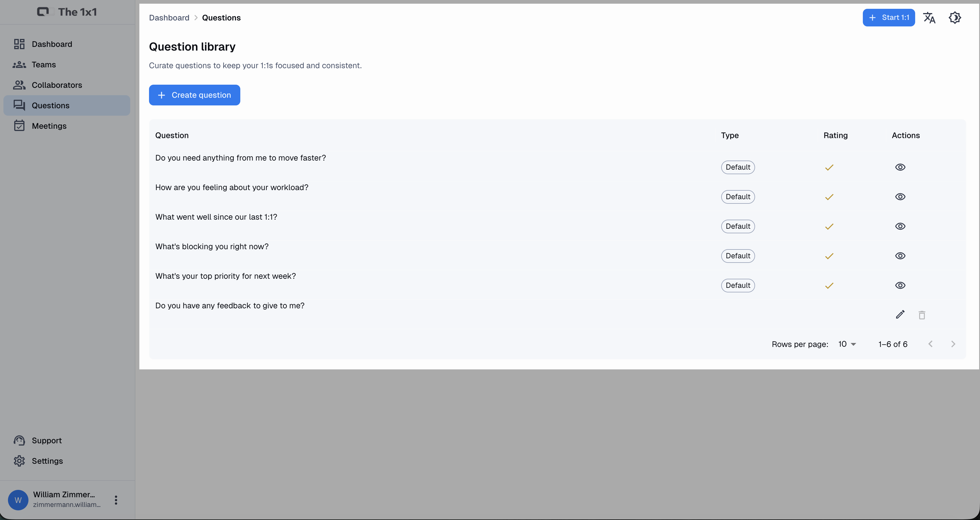Open user account three-dot menu

(116, 500)
